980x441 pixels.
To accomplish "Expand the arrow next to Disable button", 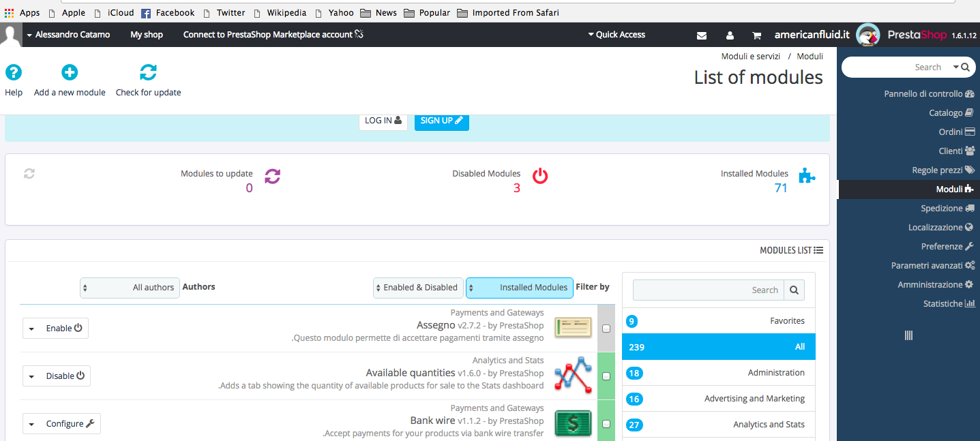I will tap(31, 376).
